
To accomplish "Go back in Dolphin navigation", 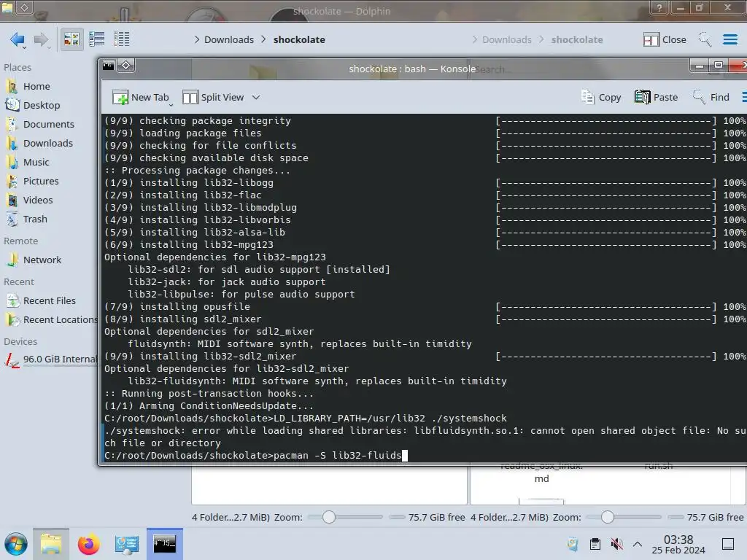I will [x=18, y=39].
